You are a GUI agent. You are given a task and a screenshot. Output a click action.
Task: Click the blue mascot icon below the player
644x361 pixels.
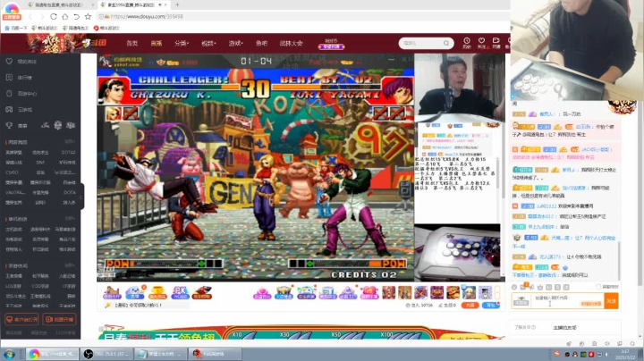coord(134,292)
